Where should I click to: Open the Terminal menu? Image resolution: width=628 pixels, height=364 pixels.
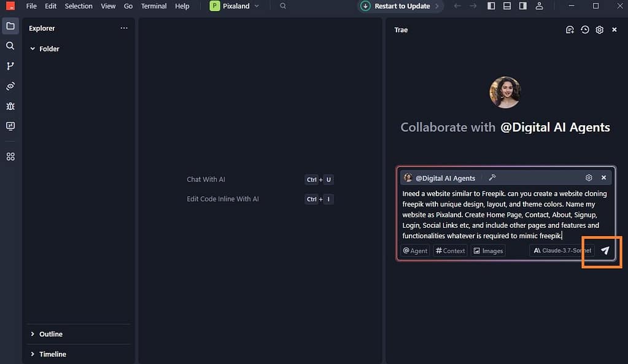coord(154,6)
